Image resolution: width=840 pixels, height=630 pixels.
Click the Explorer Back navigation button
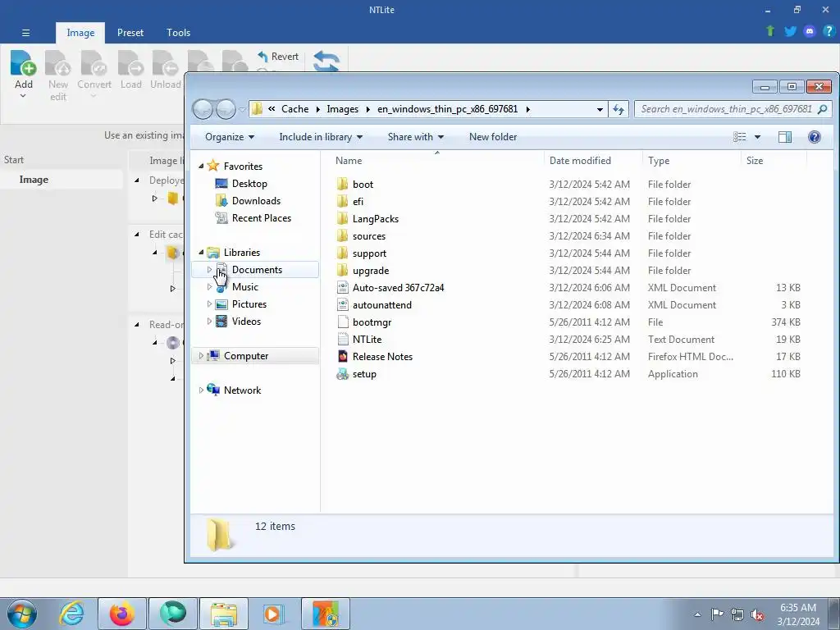[203, 109]
